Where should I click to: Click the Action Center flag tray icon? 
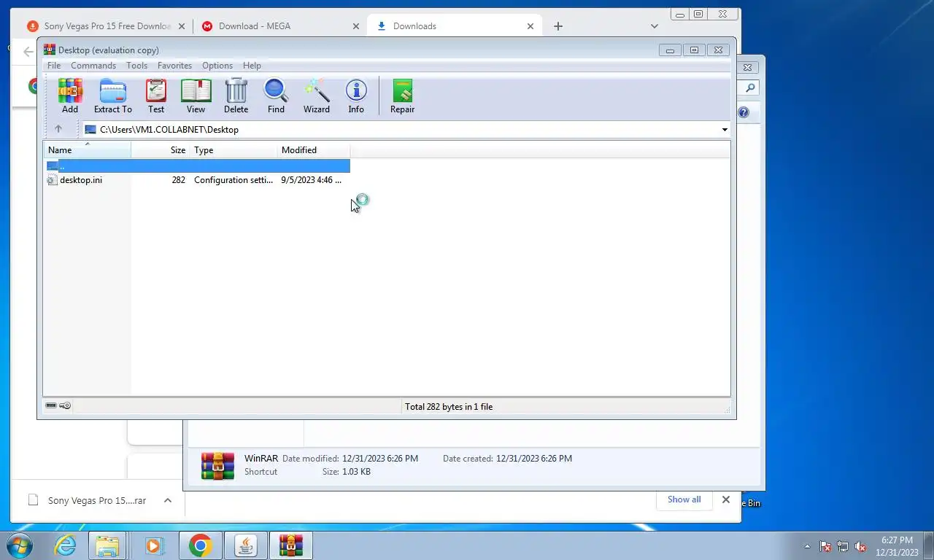point(825,546)
